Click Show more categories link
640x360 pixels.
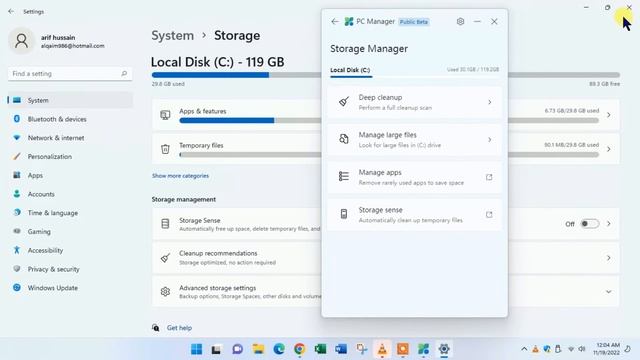point(180,176)
